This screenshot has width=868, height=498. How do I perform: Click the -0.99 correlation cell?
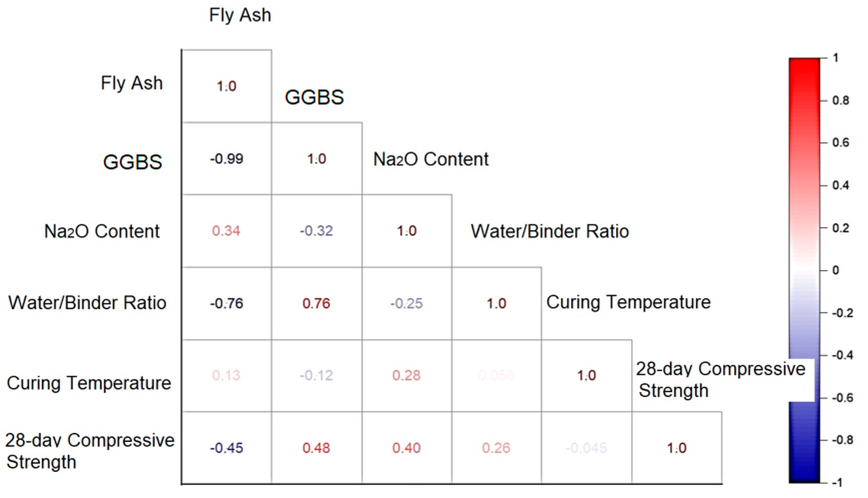(226, 159)
